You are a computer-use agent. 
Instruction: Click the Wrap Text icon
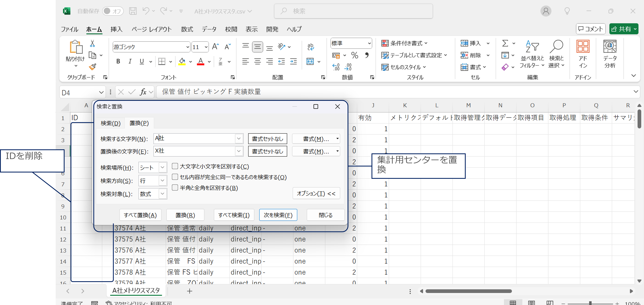click(311, 47)
